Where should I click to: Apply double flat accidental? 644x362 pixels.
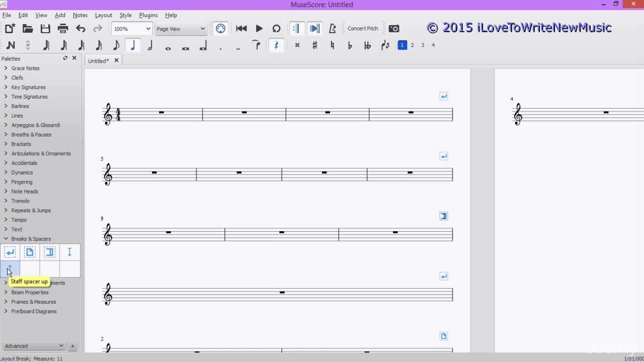[368, 46]
